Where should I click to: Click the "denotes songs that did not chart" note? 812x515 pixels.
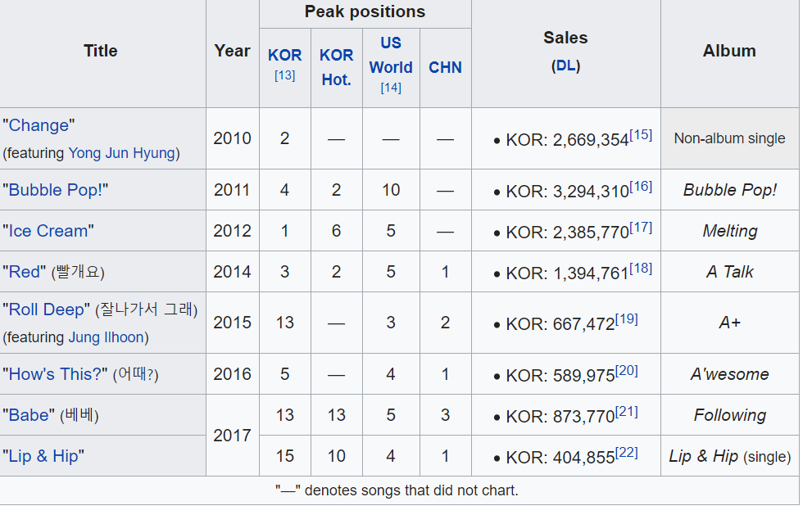click(x=397, y=490)
